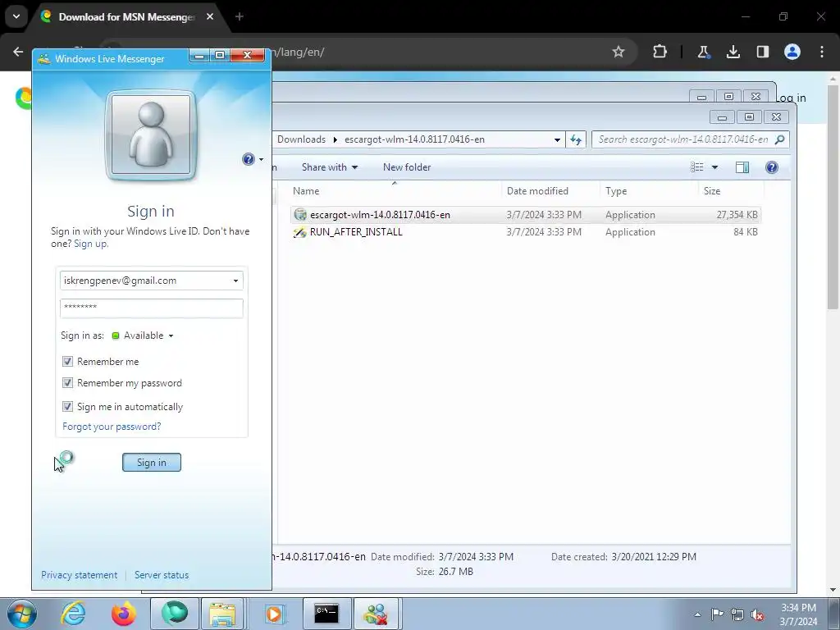Image resolution: width=840 pixels, height=630 pixels.
Task: Click the Messenger help question mark icon
Action: click(x=248, y=159)
